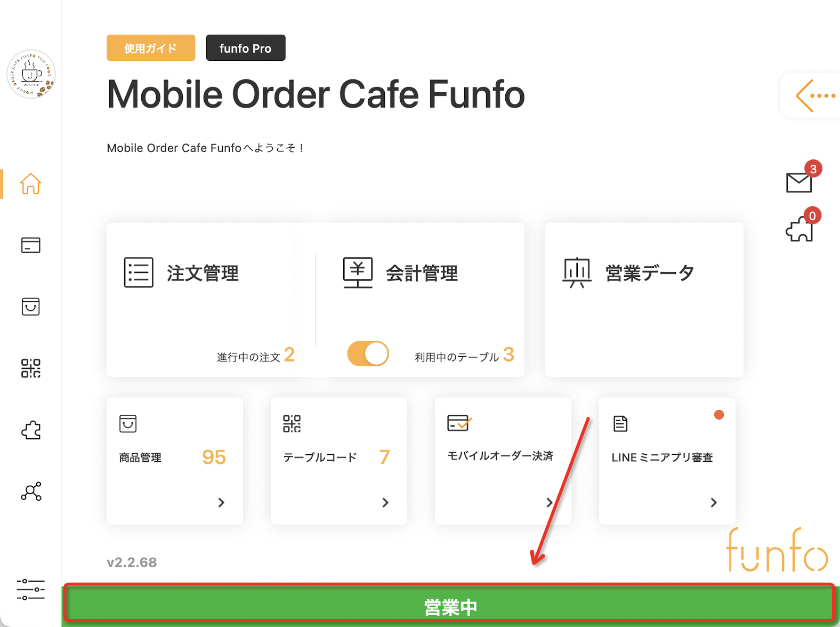Click the Mobile Order Cafe Funfo title

pyautogui.click(x=316, y=94)
